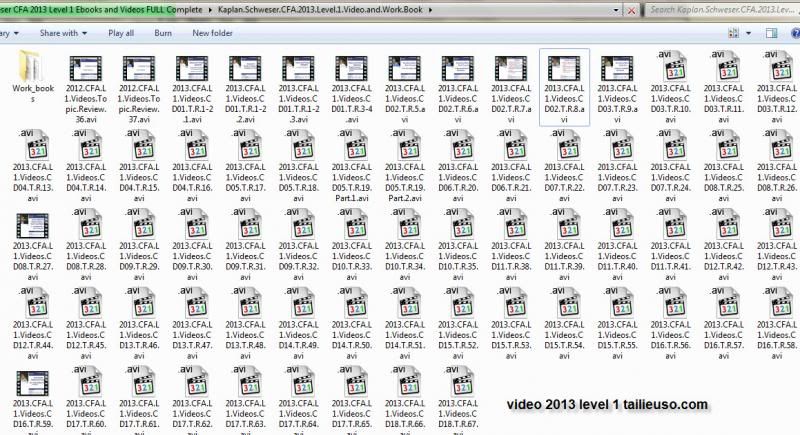Select CD04.T.R.13.avi file icon
The width and height of the screenshot is (800, 435).
pos(33,145)
